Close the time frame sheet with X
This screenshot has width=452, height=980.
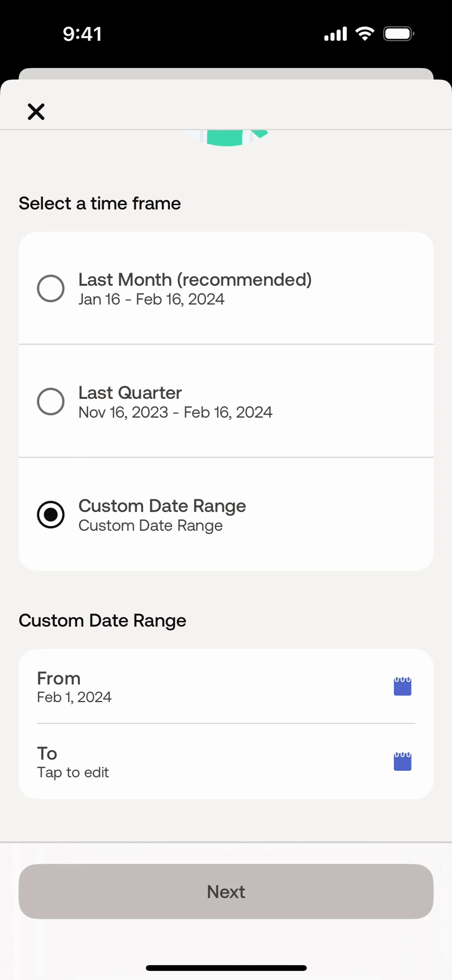36,112
